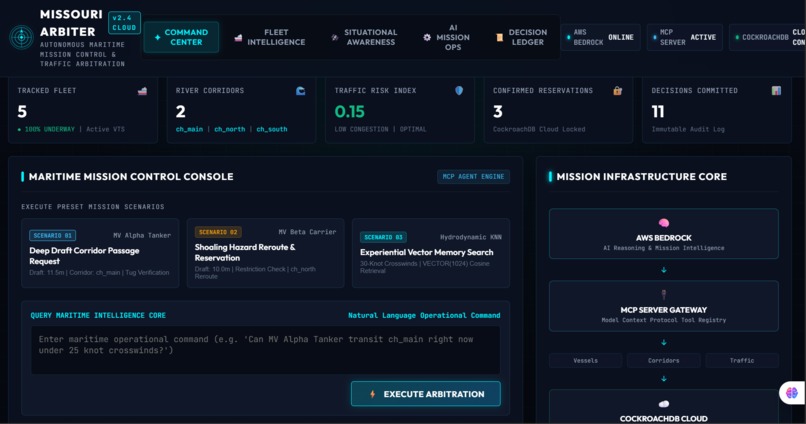The image size is (806, 424).
Task: Click the CockroachDB Cloud infrastructure card
Action: pos(664,407)
